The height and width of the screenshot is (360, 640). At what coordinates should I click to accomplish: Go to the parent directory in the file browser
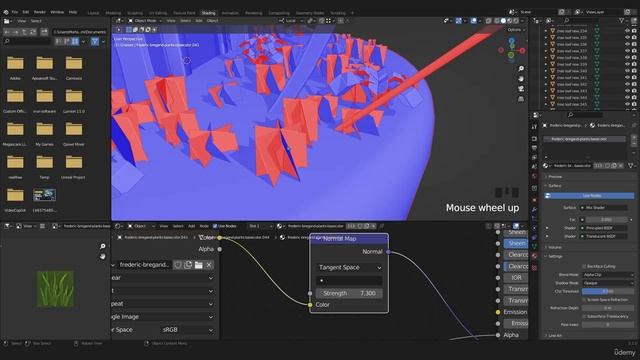point(24,31)
